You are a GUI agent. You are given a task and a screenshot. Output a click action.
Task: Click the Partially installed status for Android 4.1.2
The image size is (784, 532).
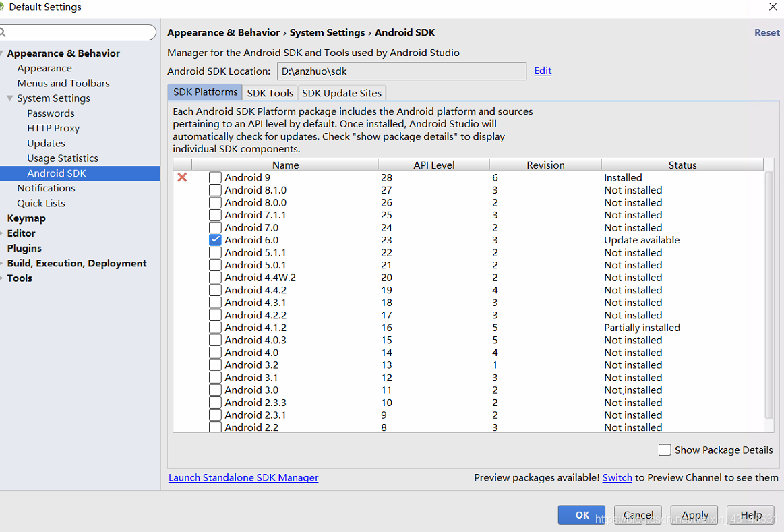pyautogui.click(x=642, y=328)
